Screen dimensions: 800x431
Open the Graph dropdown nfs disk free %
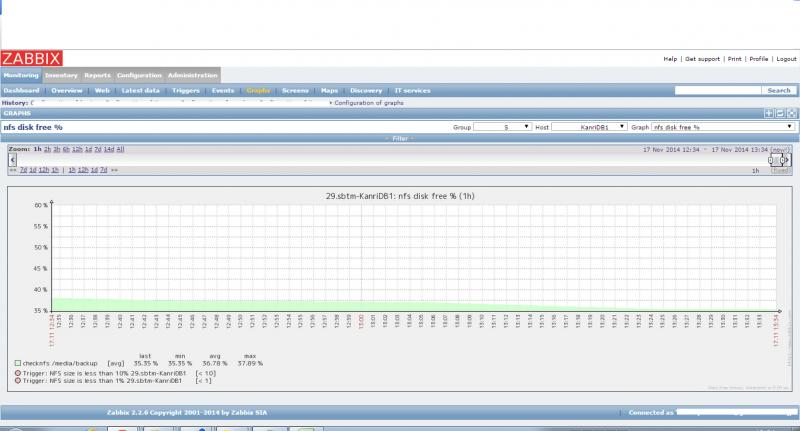pos(723,128)
